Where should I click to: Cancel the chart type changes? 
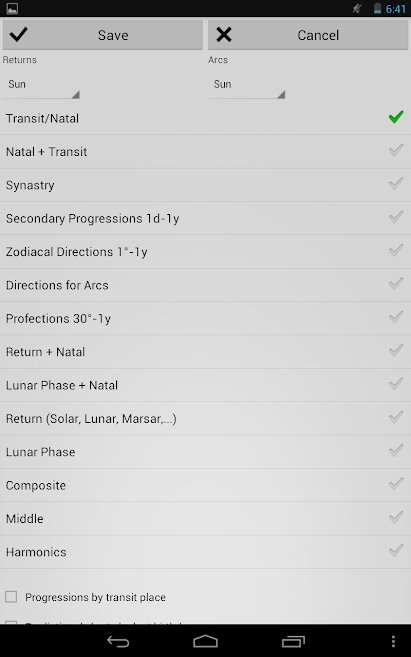[x=308, y=35]
